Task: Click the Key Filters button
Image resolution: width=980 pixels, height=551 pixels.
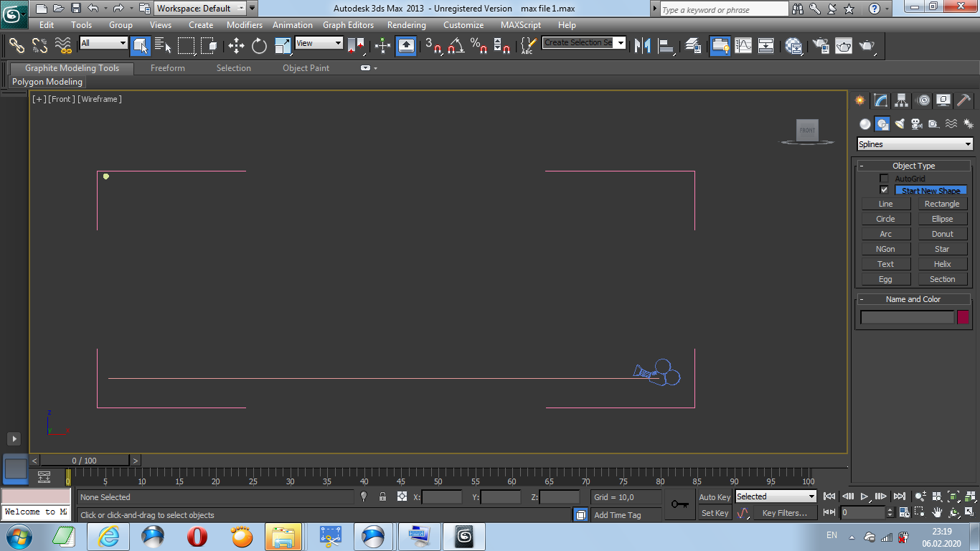Action: point(785,513)
